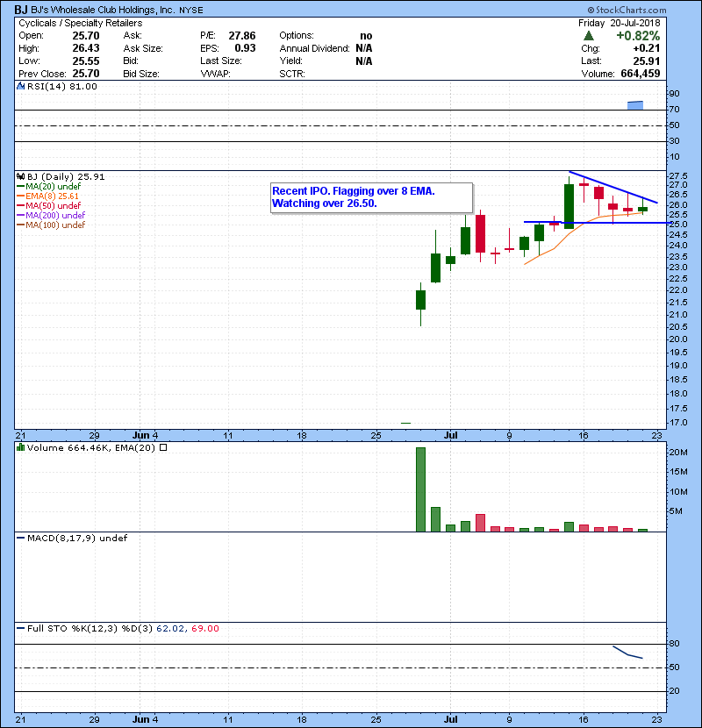Click the Prev Close value 25.70

[x=86, y=74]
